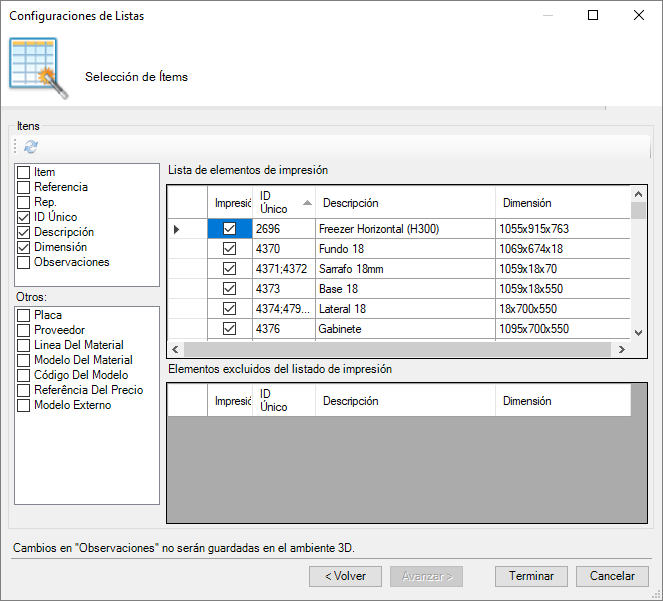Enable Modelo Del Material checkbox
The image size is (663, 601).
coord(24,360)
